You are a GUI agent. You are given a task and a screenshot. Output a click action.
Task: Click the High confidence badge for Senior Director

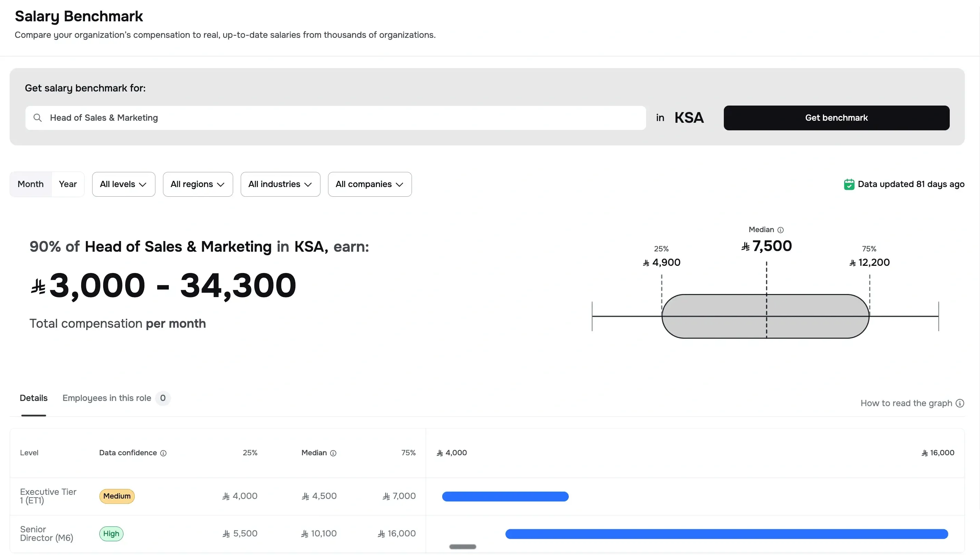click(x=111, y=533)
